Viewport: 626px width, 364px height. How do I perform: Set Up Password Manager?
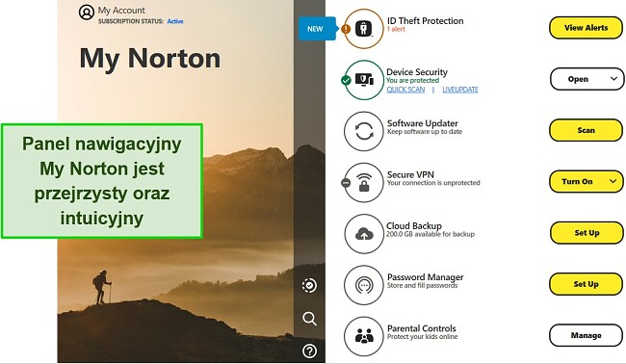pos(586,284)
